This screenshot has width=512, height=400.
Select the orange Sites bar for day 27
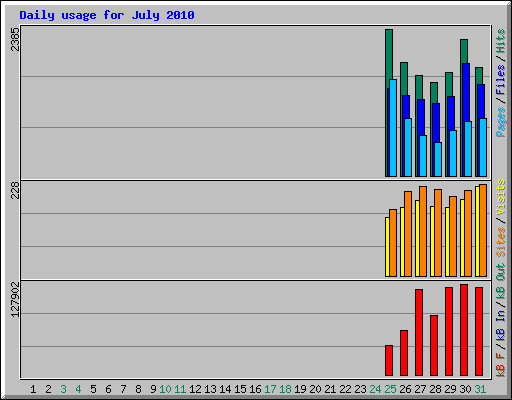[423, 231]
